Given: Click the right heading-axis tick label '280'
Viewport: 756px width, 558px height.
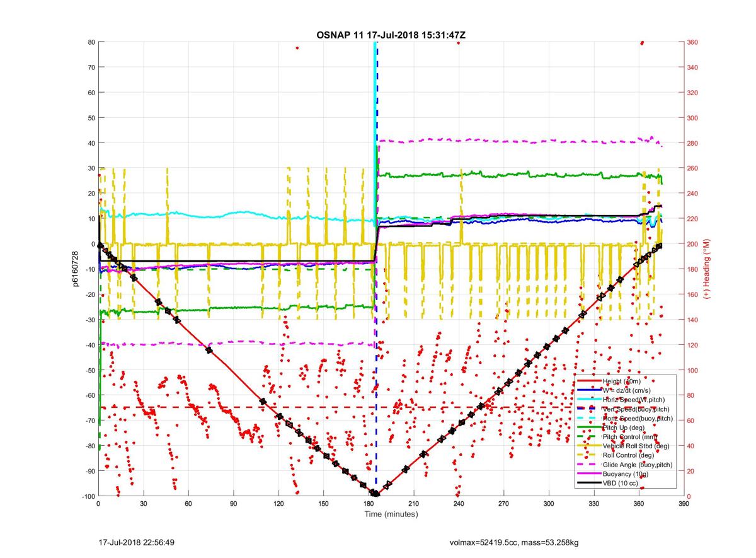Looking at the screenshot, I should click(693, 143).
